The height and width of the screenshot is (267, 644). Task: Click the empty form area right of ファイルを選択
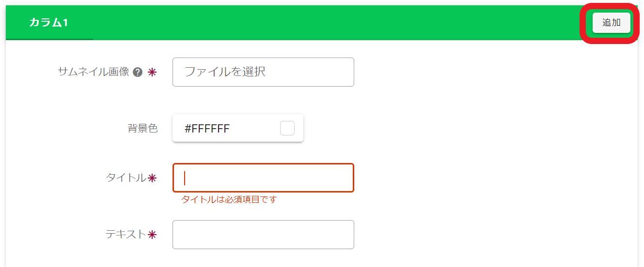click(485, 72)
